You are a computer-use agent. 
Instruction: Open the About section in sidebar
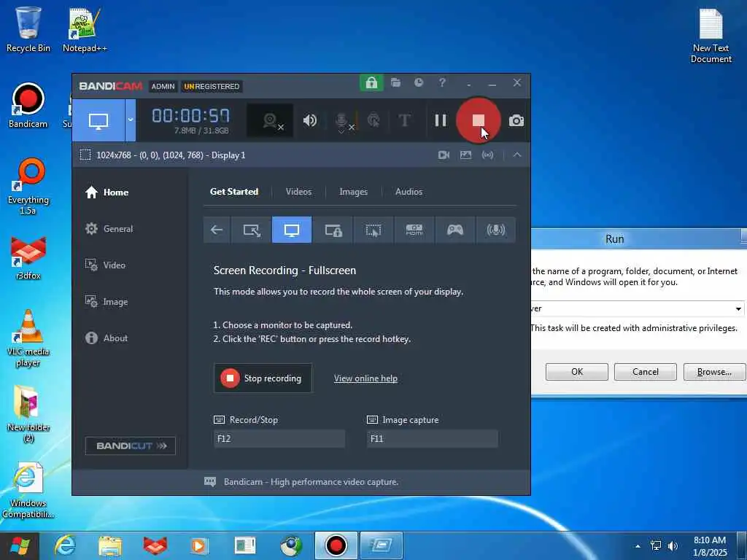pos(107,338)
